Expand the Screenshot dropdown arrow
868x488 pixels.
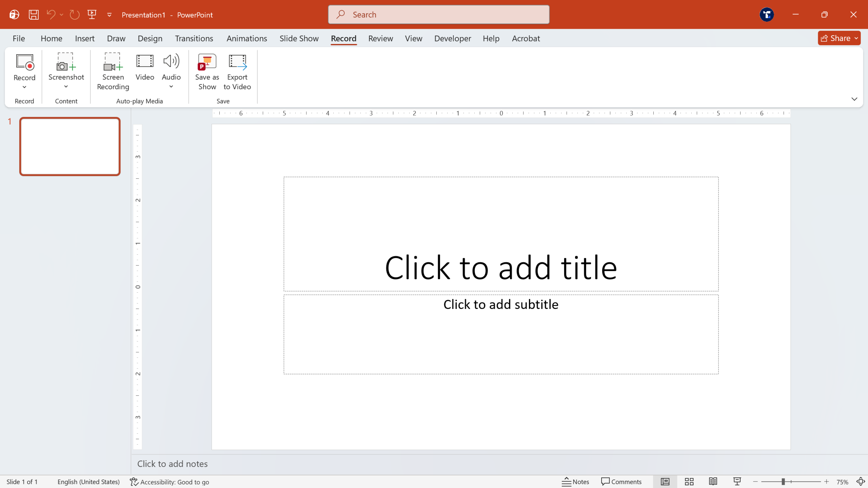[66, 86]
